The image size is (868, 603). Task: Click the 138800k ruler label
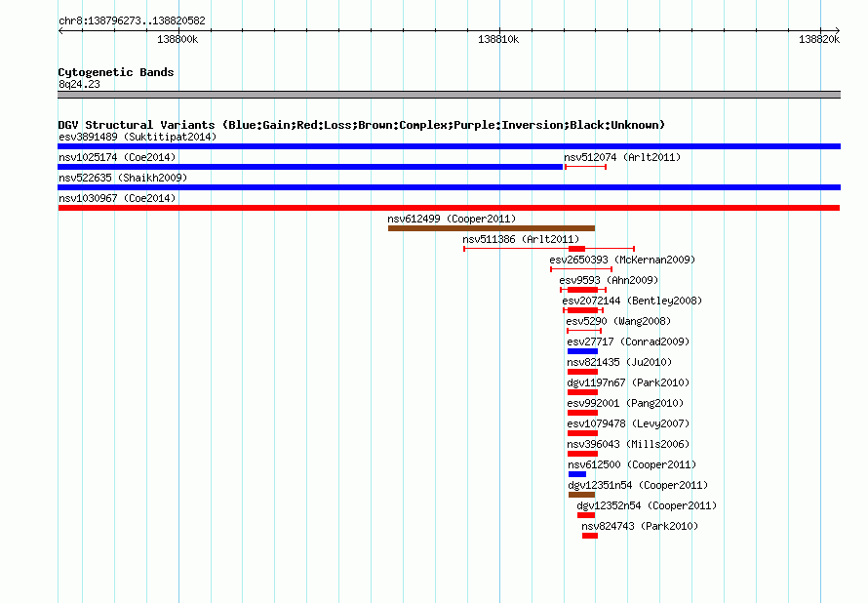[x=178, y=39]
